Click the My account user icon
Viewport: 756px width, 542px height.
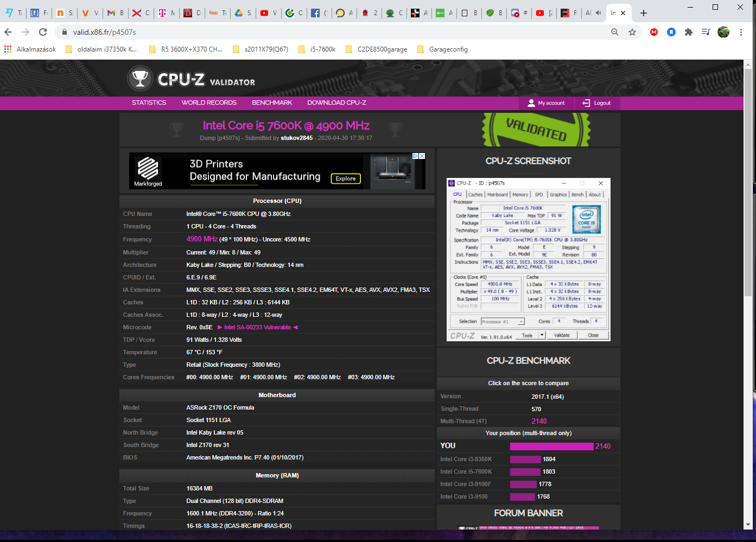[531, 103]
